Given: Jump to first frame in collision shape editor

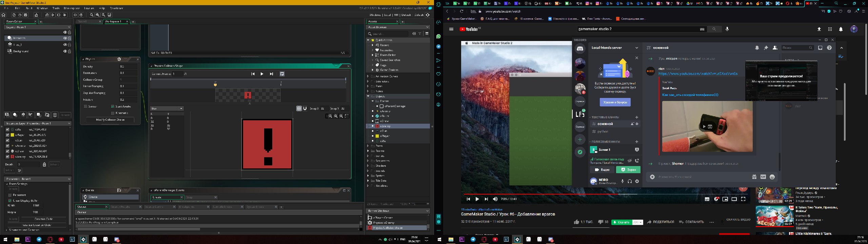Looking at the screenshot, I should tap(253, 74).
